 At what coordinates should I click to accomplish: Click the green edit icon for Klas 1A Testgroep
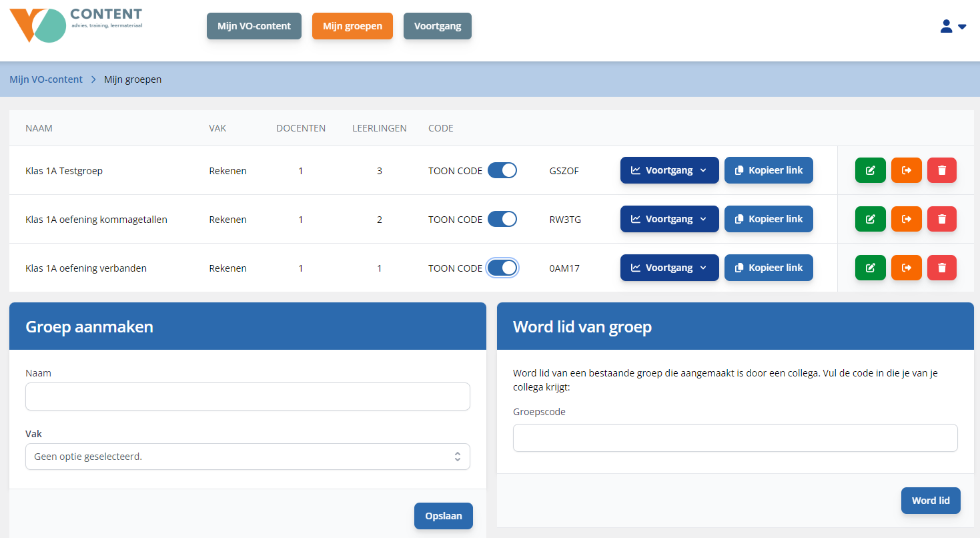click(x=870, y=170)
